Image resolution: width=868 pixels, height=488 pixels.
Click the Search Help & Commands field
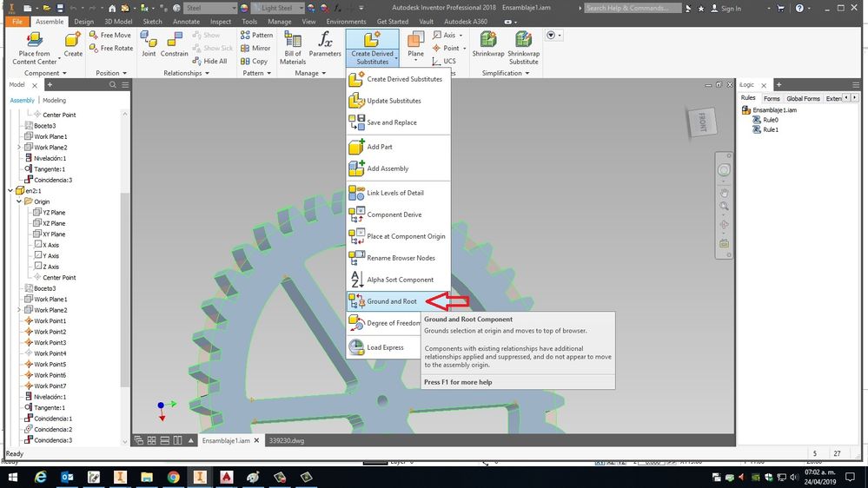[x=633, y=8]
